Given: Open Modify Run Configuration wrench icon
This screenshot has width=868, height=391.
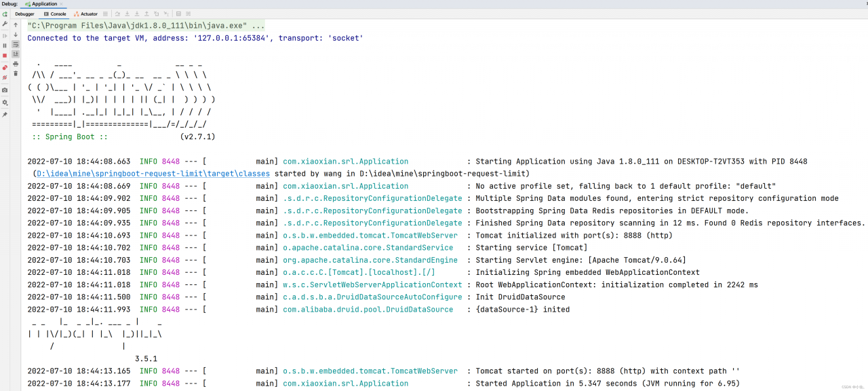Looking at the screenshot, I should [5, 24].
